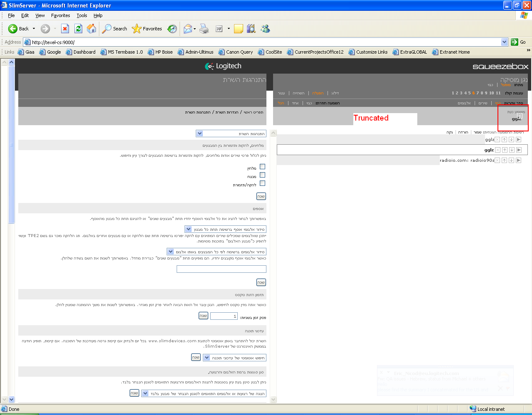This screenshot has width=532, height=415.
Task: Open the התנהגות השרת settings dropdown
Action: [199, 133]
